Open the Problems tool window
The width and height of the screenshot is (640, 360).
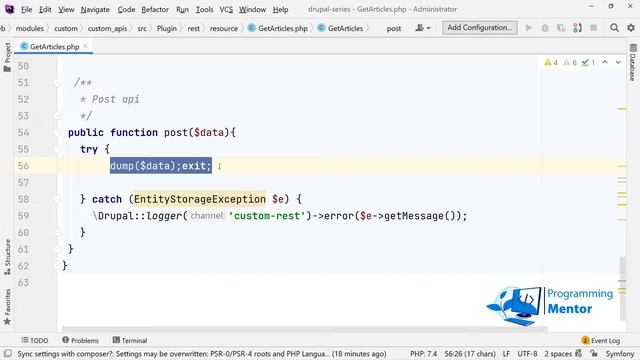80,340
